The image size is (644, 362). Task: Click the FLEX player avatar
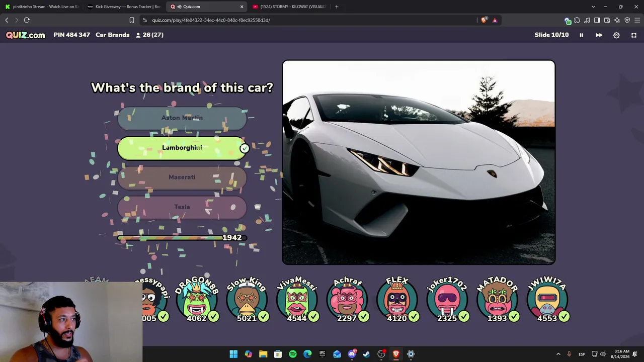coord(397,300)
